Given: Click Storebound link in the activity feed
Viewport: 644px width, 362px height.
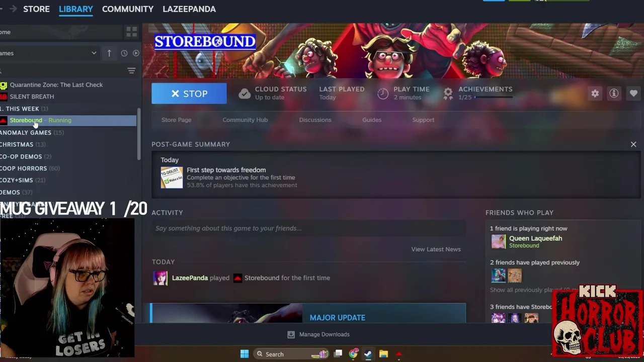Looking at the screenshot, I should [262, 278].
